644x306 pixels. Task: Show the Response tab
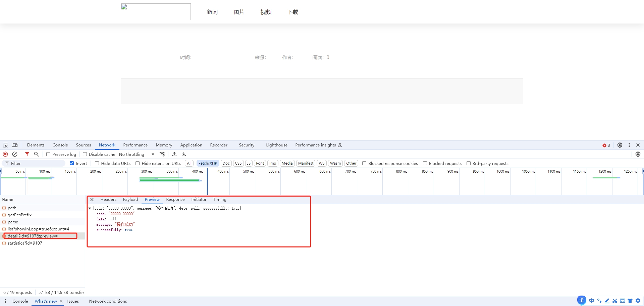(x=175, y=200)
